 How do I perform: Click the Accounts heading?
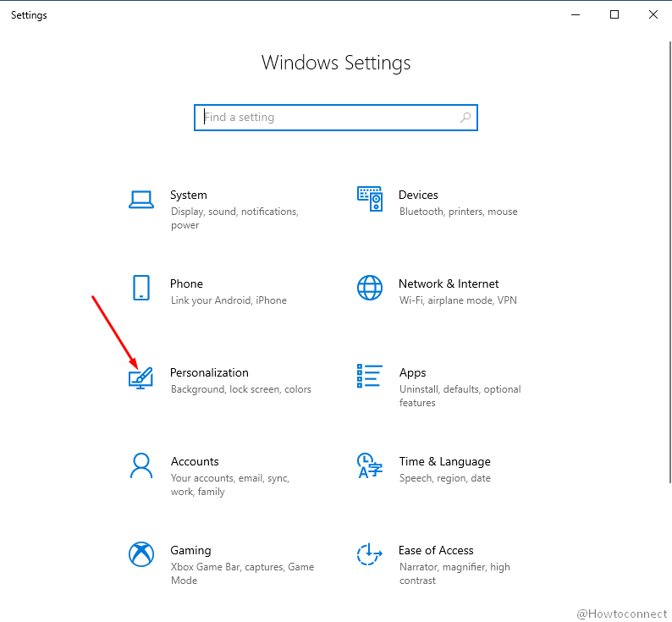click(x=195, y=461)
